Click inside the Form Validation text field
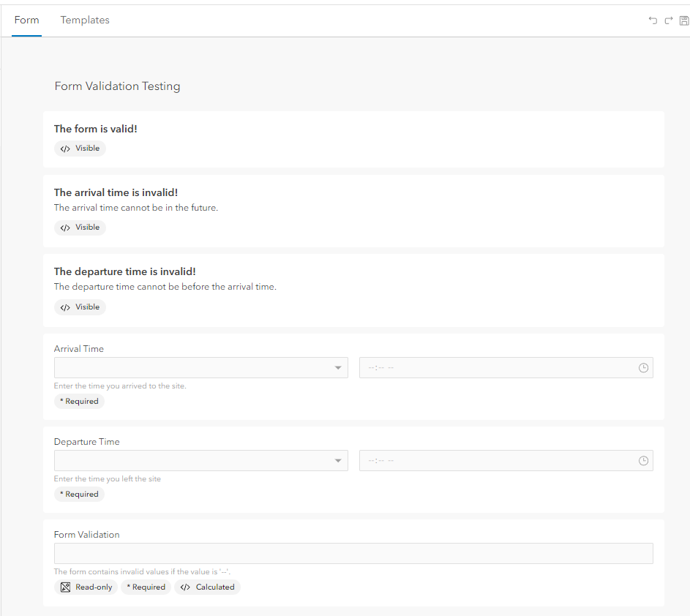Viewport: 690px width, 616px height. [353, 553]
